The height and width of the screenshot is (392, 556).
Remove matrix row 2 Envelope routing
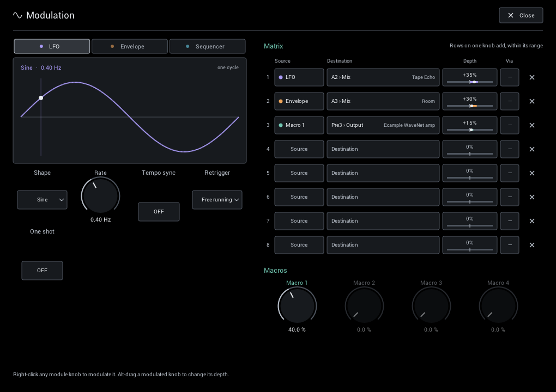click(531, 101)
